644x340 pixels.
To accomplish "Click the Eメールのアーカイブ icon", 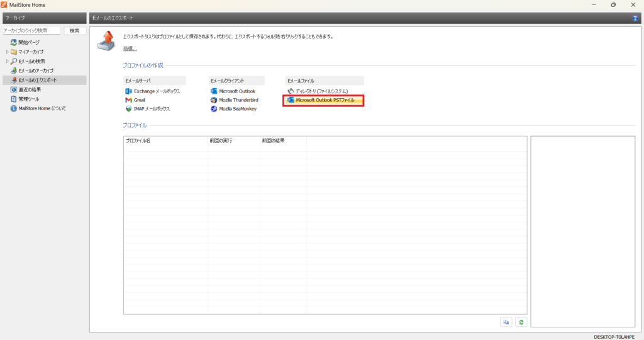I will point(14,71).
